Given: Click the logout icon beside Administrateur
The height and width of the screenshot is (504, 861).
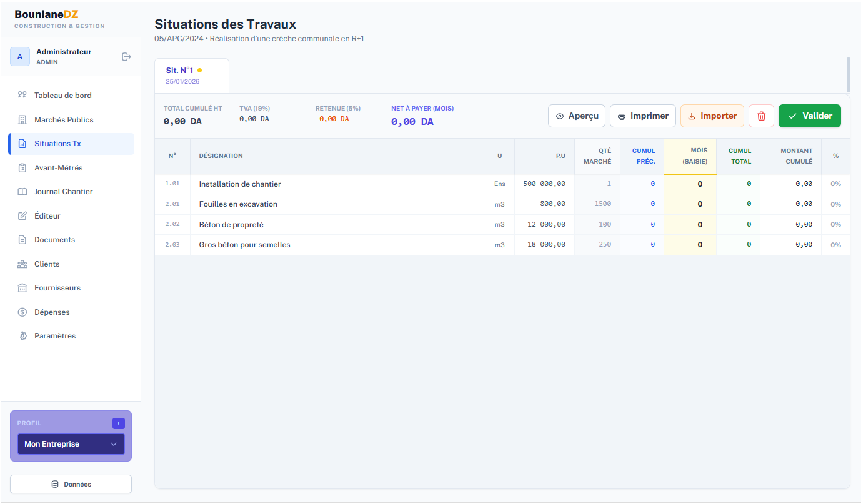Looking at the screenshot, I should point(126,57).
